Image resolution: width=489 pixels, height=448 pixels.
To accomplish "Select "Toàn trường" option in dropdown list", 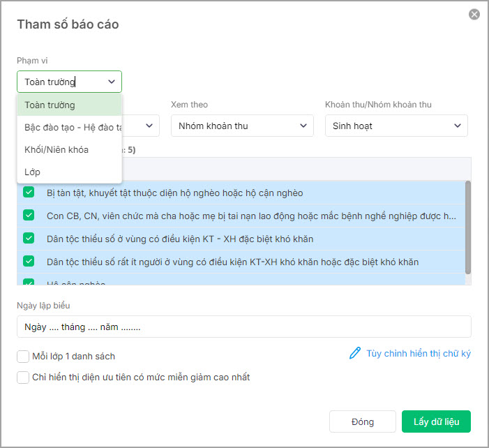I will click(69, 105).
